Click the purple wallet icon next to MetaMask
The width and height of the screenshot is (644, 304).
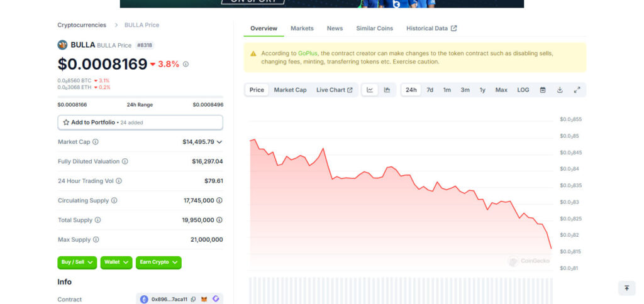[216, 299]
